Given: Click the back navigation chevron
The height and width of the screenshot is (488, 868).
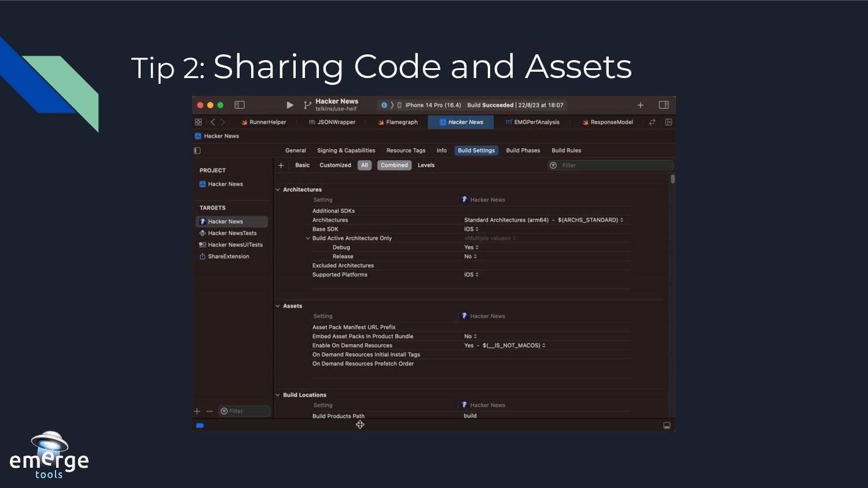Looking at the screenshot, I should click(x=213, y=122).
